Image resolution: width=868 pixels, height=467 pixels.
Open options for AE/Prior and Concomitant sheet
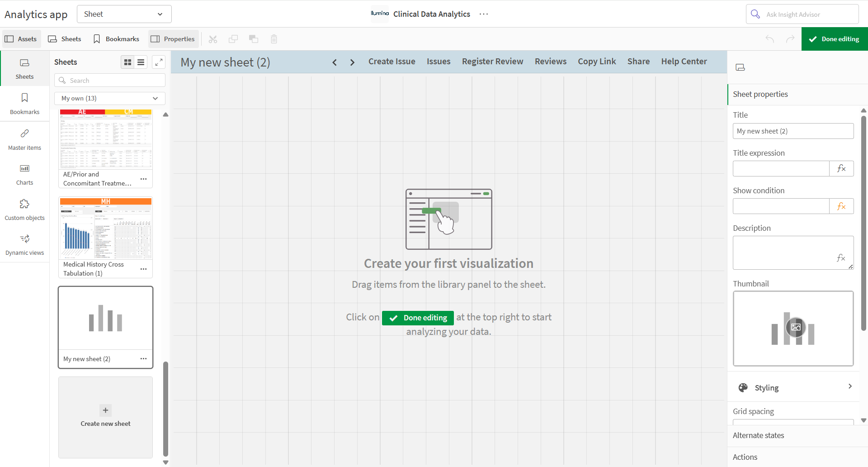pyautogui.click(x=143, y=179)
